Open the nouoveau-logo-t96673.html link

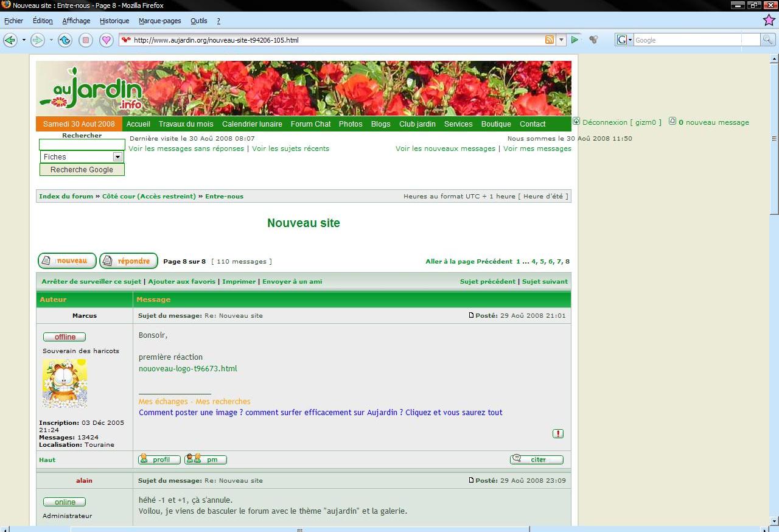(x=187, y=369)
